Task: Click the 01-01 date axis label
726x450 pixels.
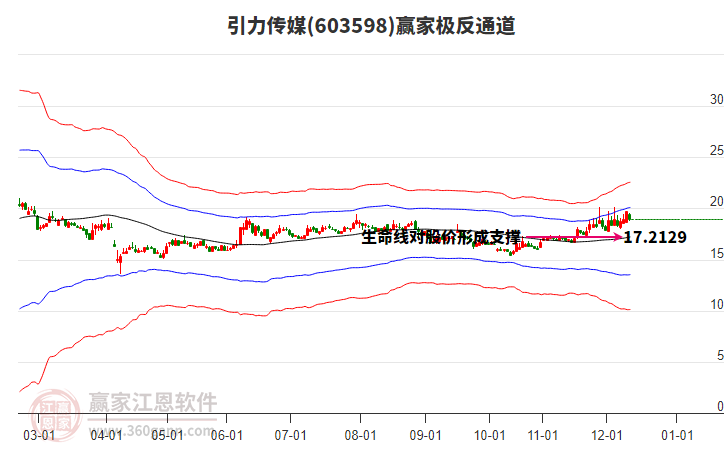Action: click(676, 435)
